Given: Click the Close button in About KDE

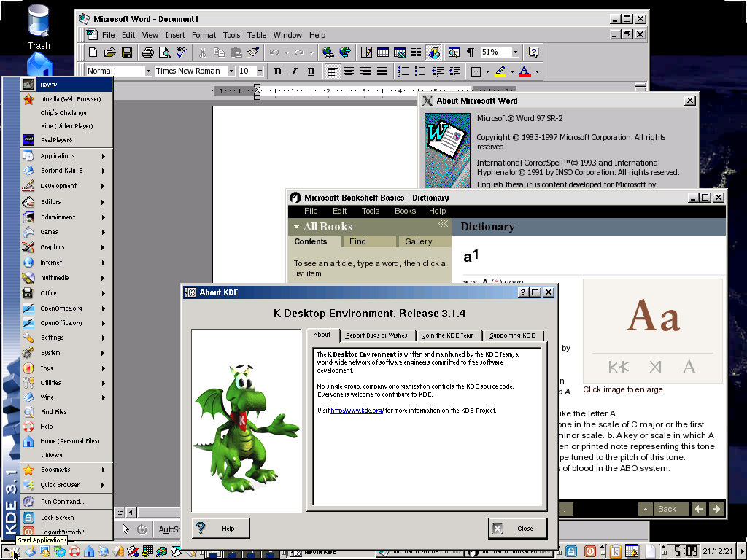Looking at the screenshot, I should [517, 529].
